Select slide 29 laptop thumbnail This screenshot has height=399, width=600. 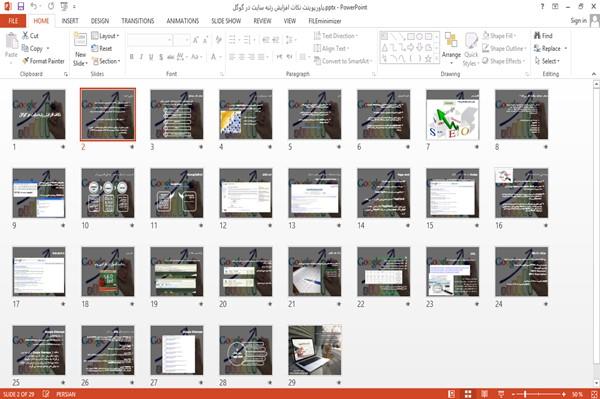pyautogui.click(x=315, y=350)
